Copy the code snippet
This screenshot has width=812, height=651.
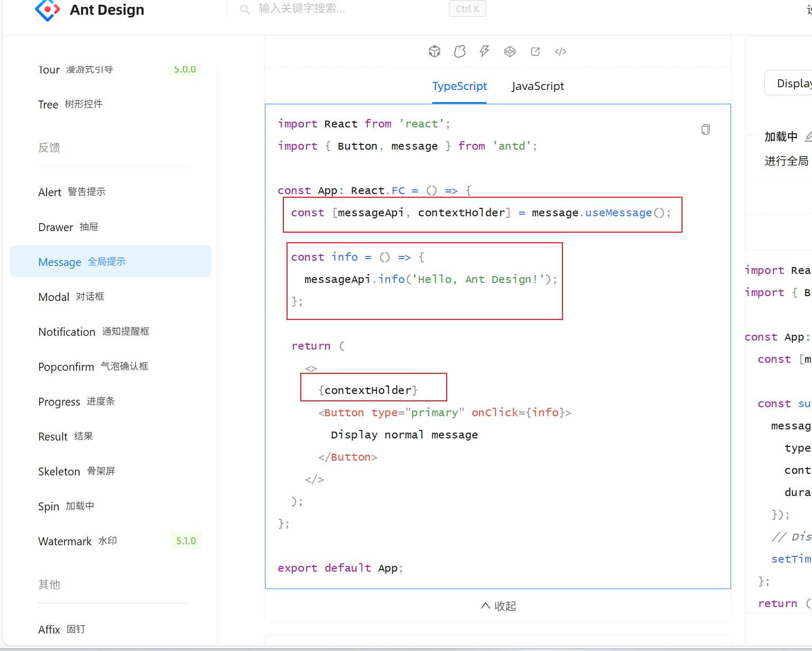coord(705,130)
